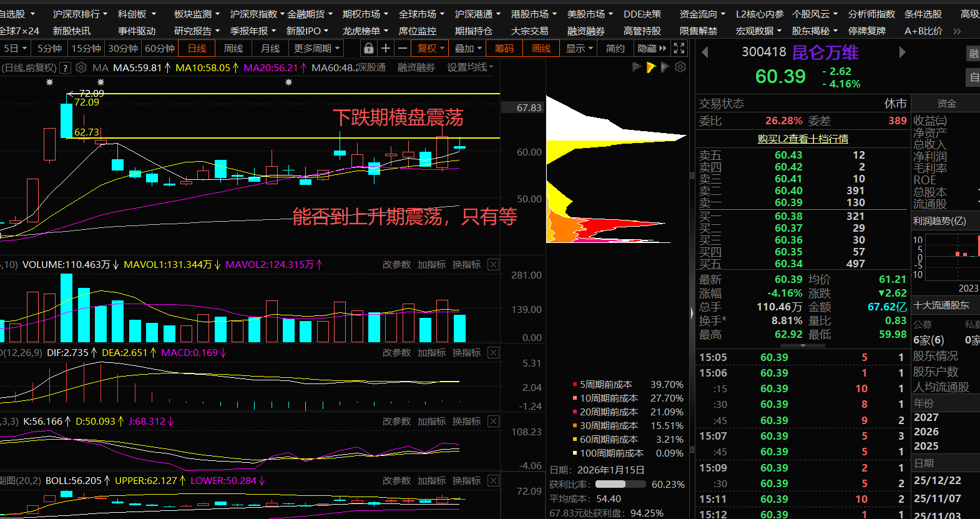980x519 pixels.
Task: Select the 月线 monthly period
Action: (x=270, y=48)
